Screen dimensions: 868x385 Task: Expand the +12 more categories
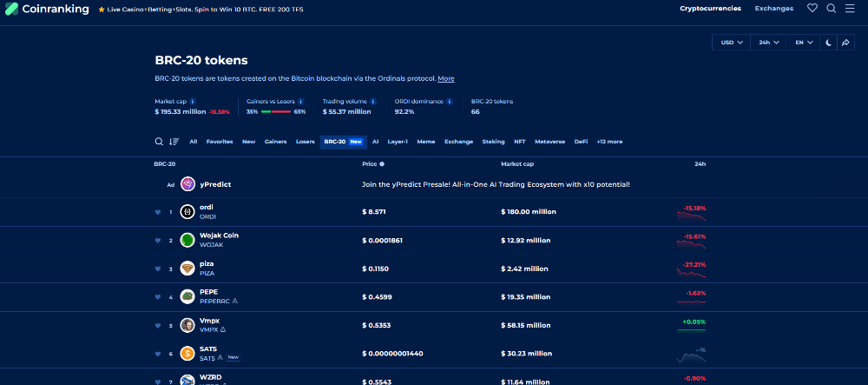point(609,142)
